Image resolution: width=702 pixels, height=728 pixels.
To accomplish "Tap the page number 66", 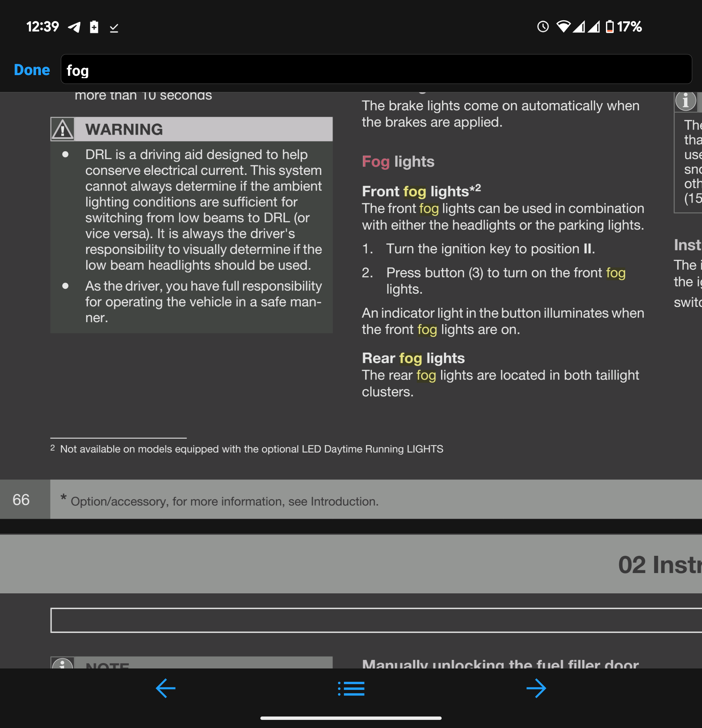I will (21, 500).
